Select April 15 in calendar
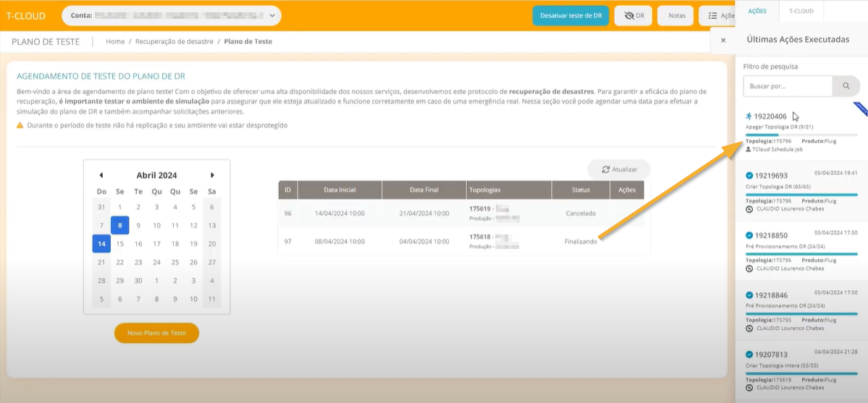Image resolution: width=868 pixels, height=403 pixels. [x=120, y=244]
